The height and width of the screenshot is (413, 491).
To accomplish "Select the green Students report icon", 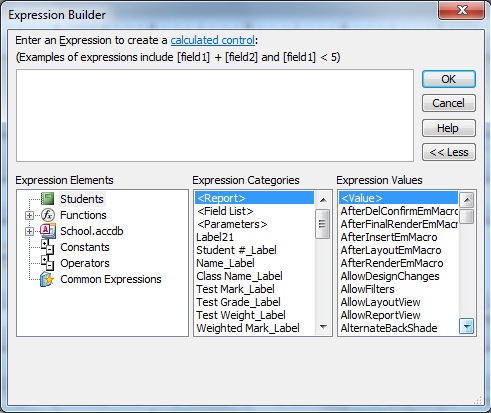I will pos(47,199).
